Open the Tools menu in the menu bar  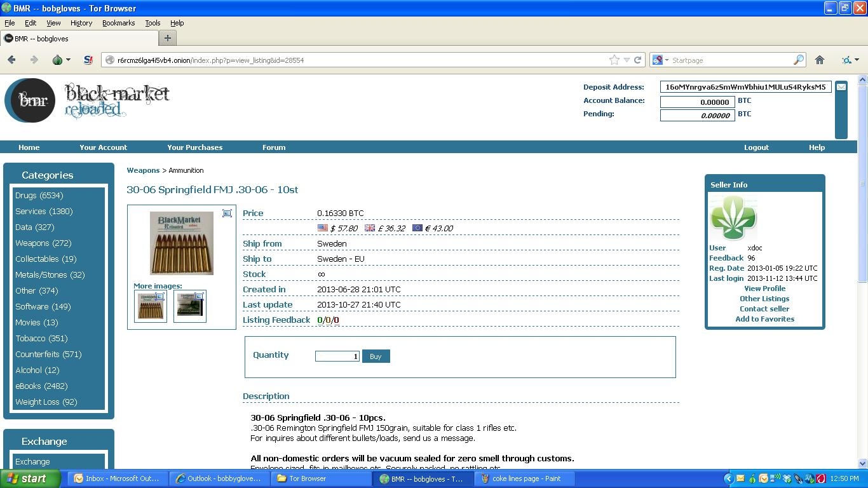153,23
